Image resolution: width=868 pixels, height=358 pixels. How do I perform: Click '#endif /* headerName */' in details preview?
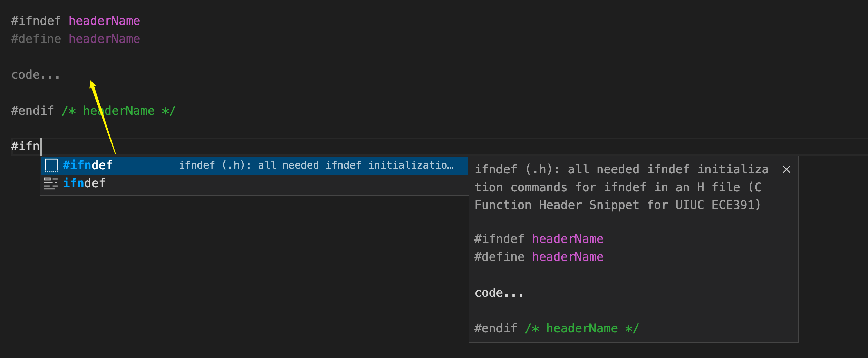(557, 328)
